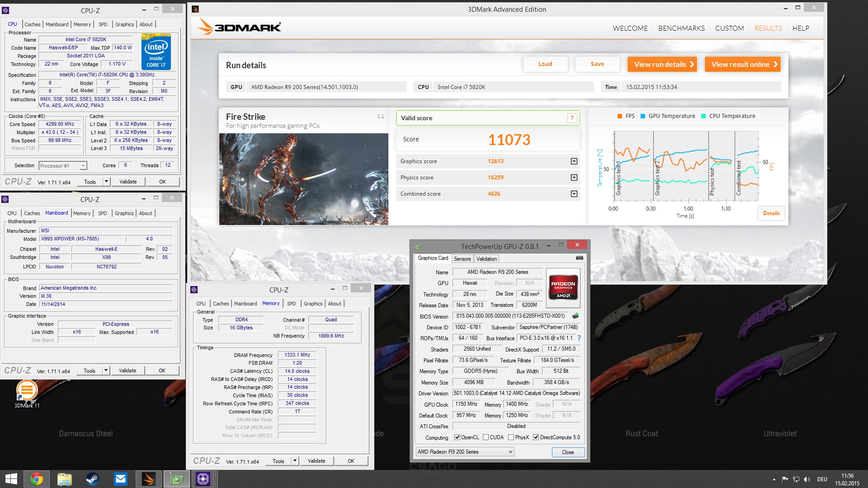Switch to the Sensors tab in GPU-Z
This screenshot has height=488, width=868.
click(462, 259)
